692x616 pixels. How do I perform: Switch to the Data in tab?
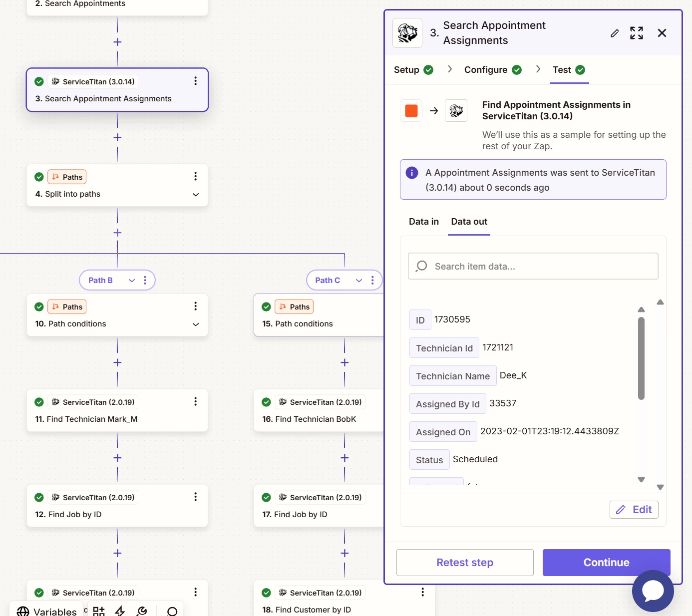424,222
